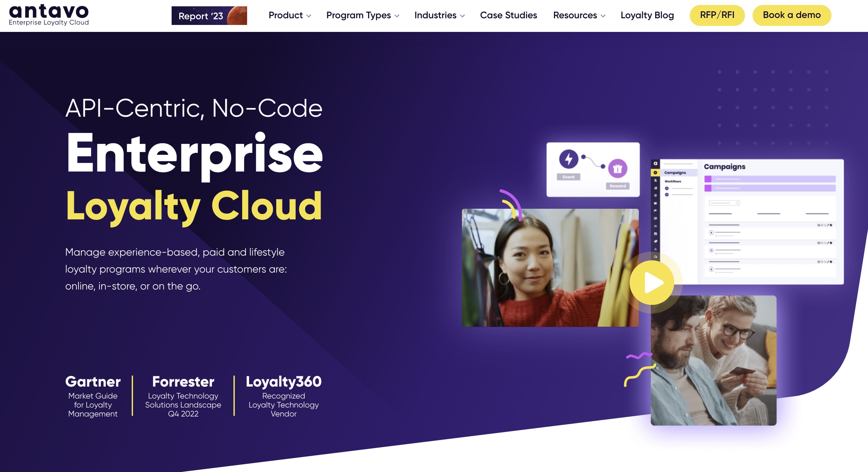Click the antavo logo
The height and width of the screenshot is (472, 868).
pos(49,15)
